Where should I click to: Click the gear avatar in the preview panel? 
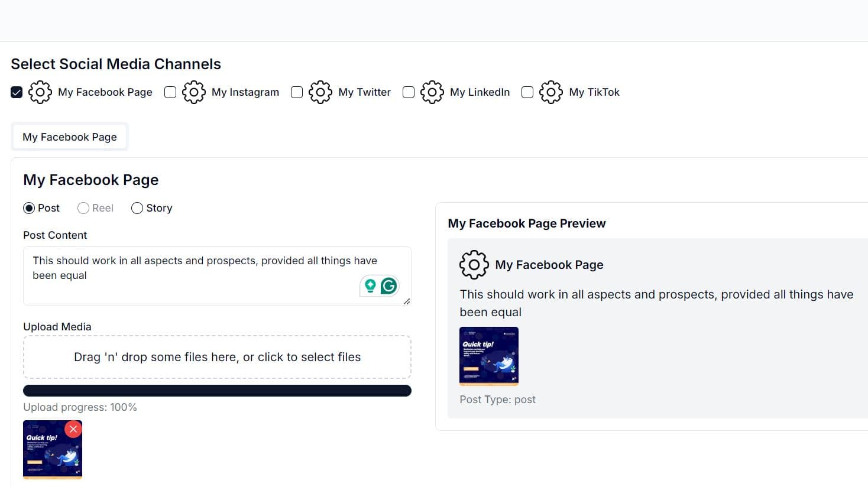click(x=474, y=265)
